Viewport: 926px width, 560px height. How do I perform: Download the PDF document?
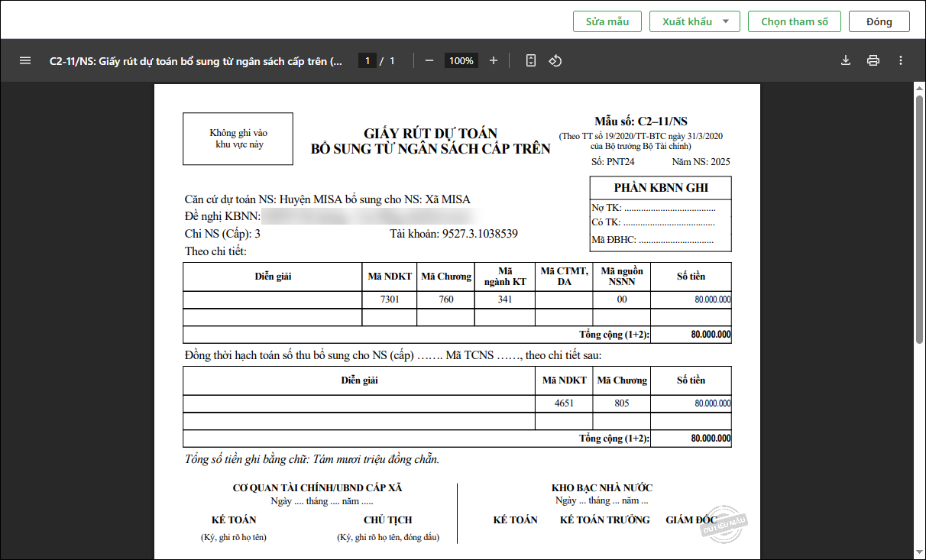(x=846, y=60)
